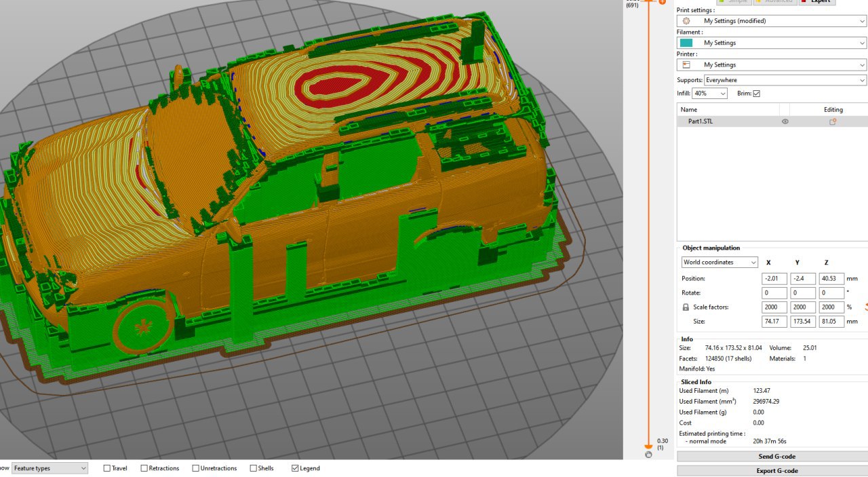Image resolution: width=868 pixels, height=477 pixels.
Task: Open the Infill 40% dropdown
Action: coord(709,94)
